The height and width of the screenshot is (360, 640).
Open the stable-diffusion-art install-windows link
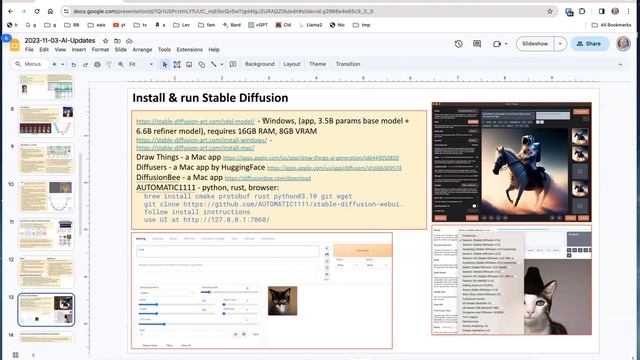(202, 140)
